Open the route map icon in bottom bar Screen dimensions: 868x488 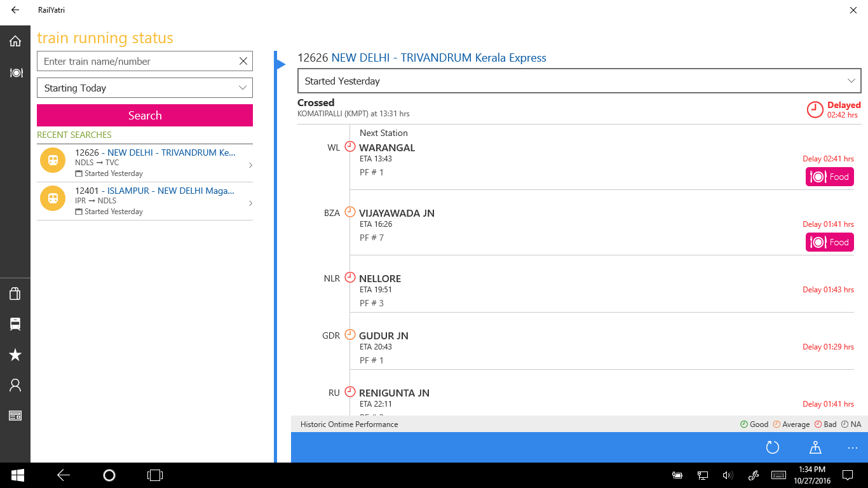click(x=815, y=447)
